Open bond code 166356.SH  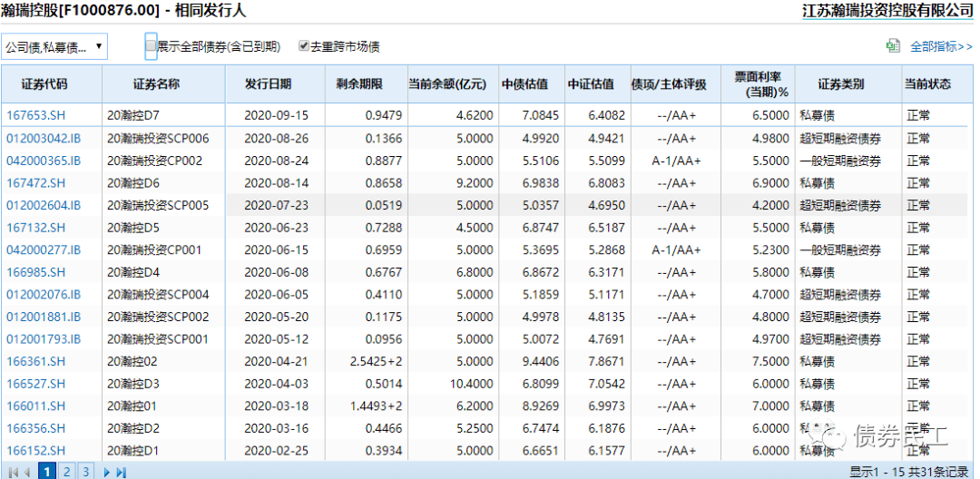pos(35,428)
